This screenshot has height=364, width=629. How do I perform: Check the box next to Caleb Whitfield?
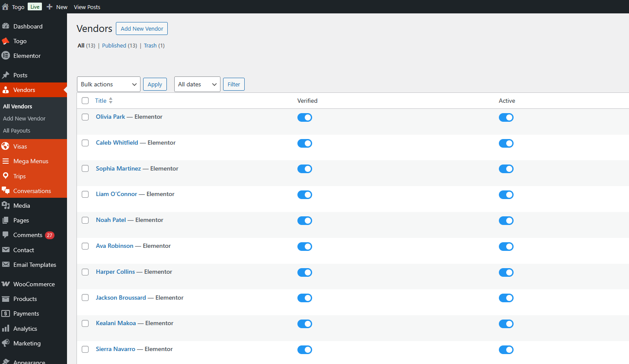pos(85,143)
